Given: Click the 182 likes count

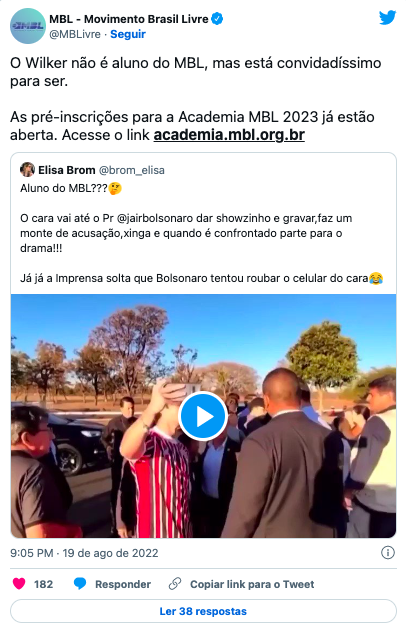Looking at the screenshot, I should coord(43,584).
